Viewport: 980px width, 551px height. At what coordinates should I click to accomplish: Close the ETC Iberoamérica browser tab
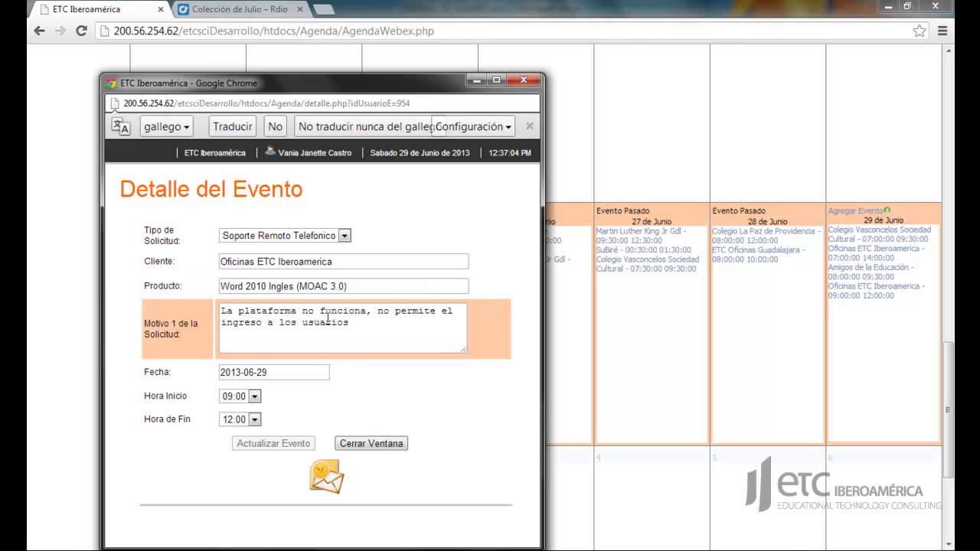coord(162,9)
